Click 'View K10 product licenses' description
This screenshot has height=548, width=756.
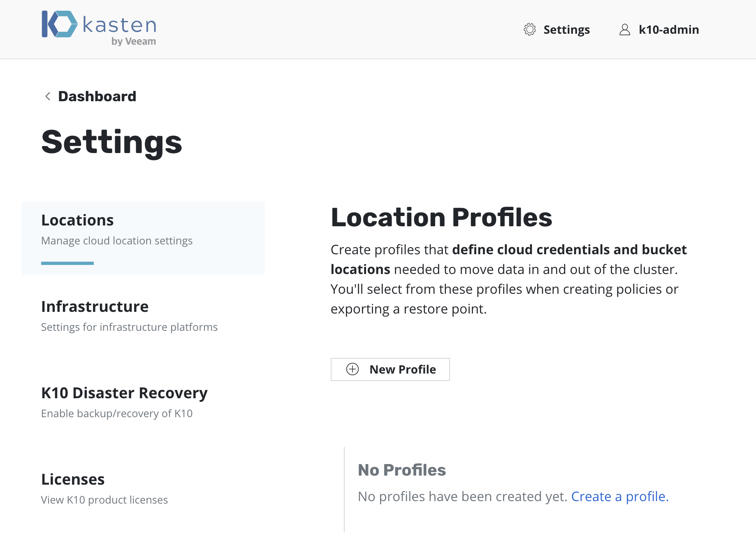click(x=104, y=500)
